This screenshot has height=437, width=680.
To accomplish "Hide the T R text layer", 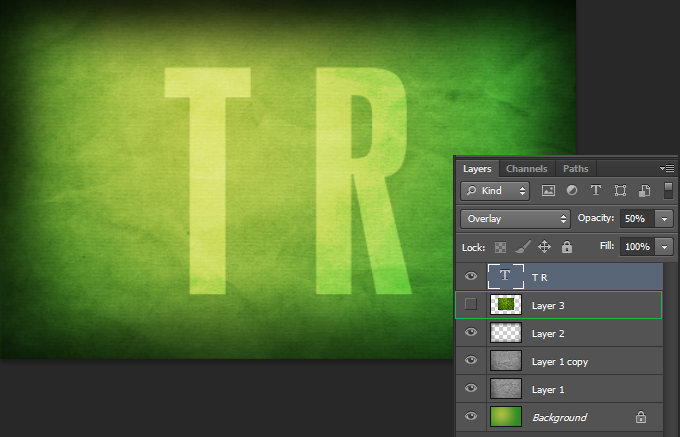I will 471,276.
